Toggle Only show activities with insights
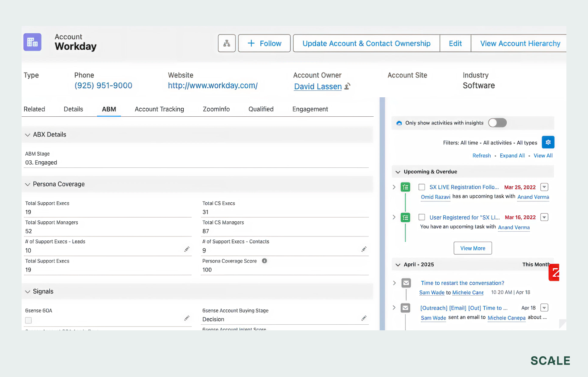 tap(497, 123)
